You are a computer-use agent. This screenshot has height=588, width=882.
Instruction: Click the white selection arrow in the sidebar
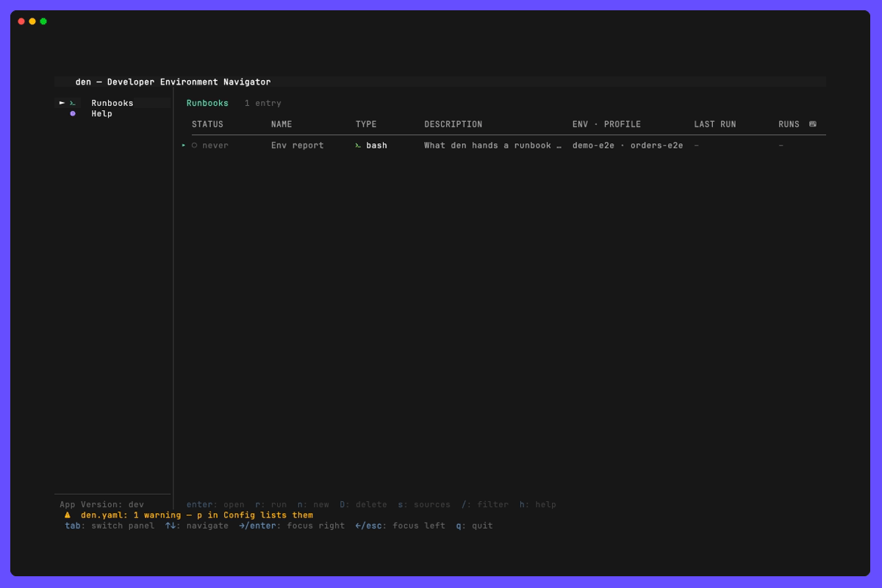62,103
